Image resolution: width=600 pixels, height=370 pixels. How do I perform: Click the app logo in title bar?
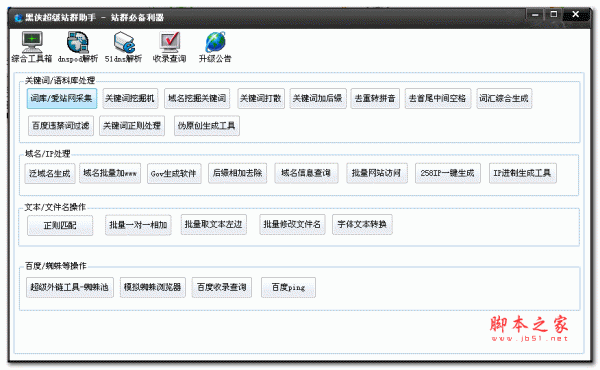[x=18, y=18]
